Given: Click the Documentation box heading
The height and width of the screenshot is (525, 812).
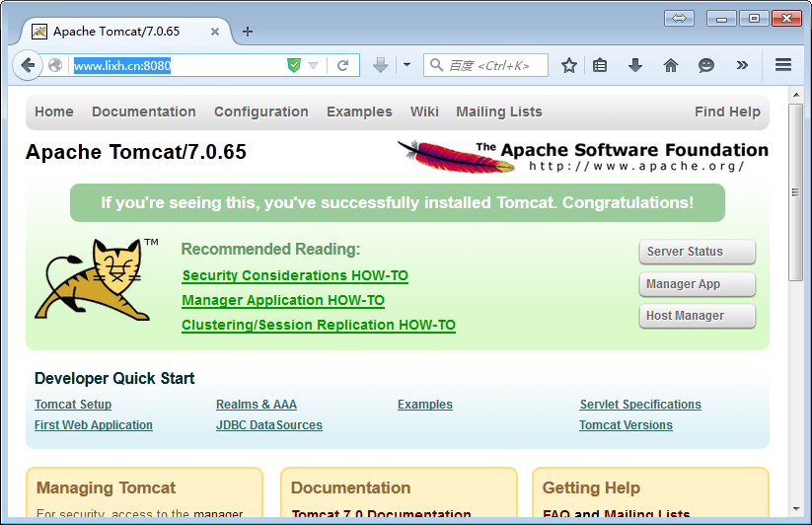Looking at the screenshot, I should pos(350,487).
